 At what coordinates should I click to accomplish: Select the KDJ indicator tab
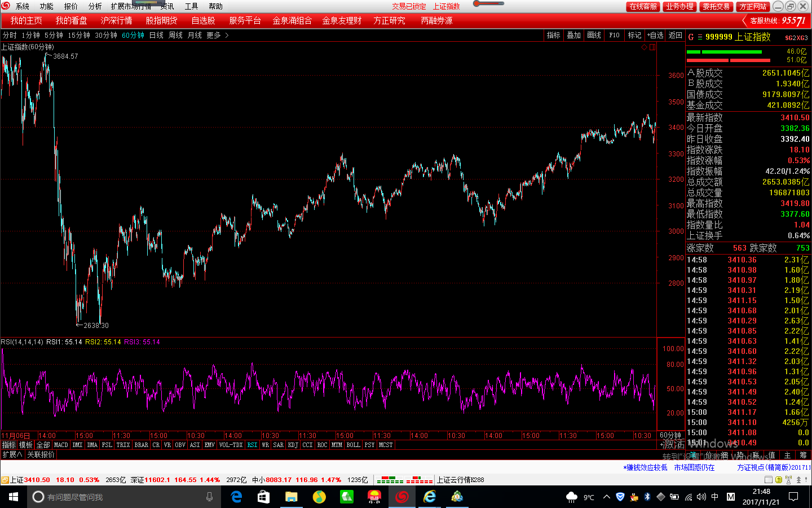pos(293,445)
